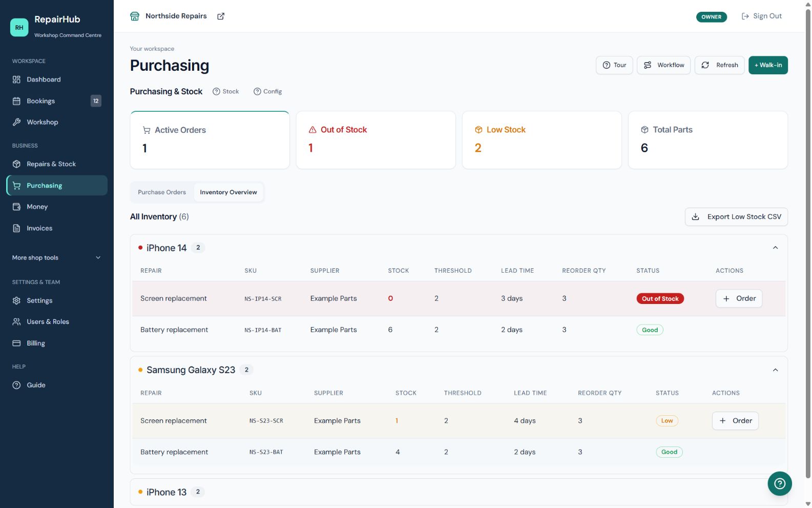
Task: Start the Tour
Action: click(x=614, y=65)
